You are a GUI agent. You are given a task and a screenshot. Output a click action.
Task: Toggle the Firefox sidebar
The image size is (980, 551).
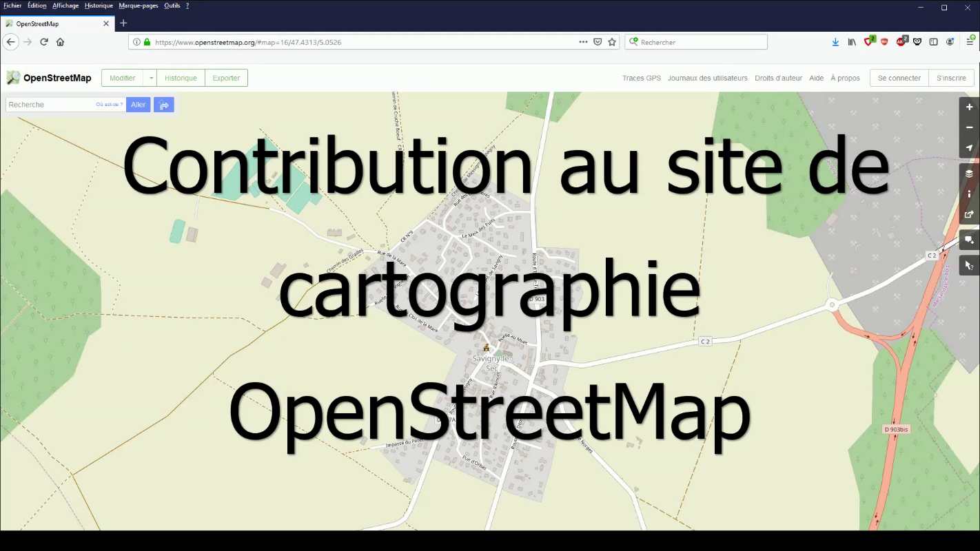[x=934, y=42]
